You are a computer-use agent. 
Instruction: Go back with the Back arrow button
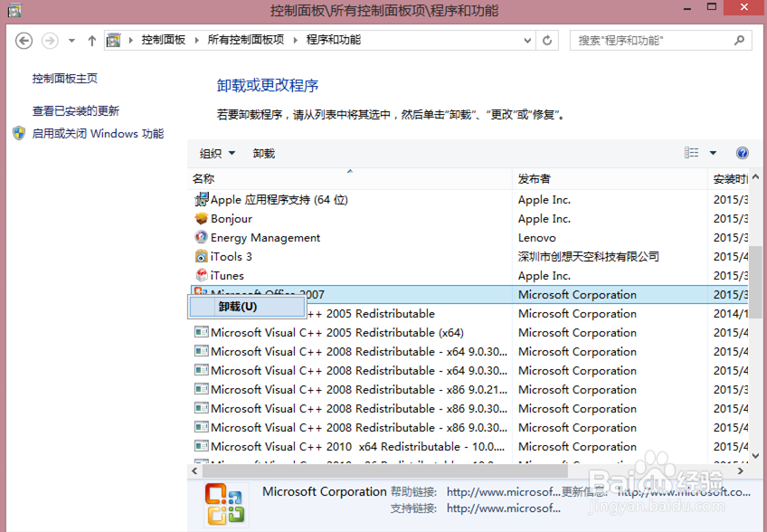point(24,40)
